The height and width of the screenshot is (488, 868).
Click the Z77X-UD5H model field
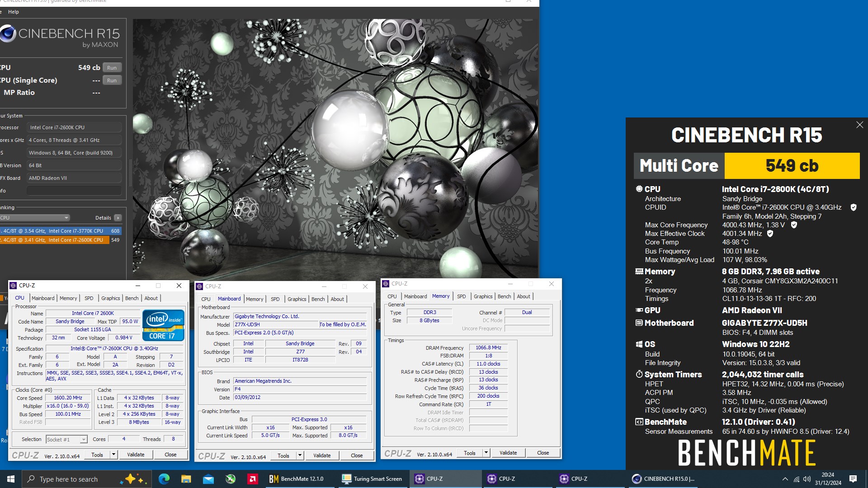(276, 324)
